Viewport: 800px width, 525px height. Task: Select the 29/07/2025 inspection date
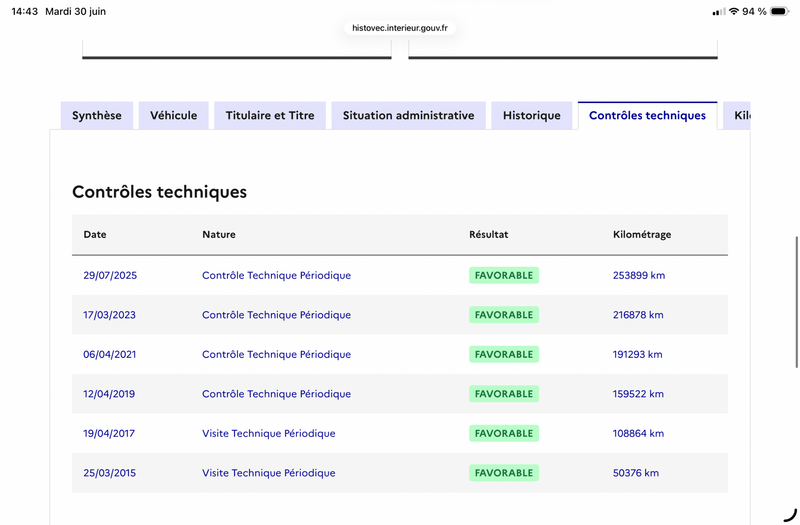tap(110, 276)
